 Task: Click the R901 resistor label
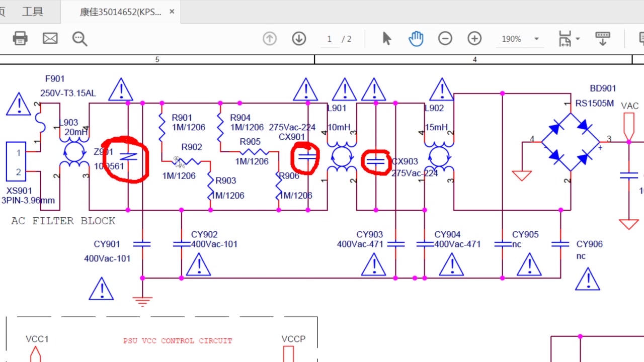pos(182,118)
